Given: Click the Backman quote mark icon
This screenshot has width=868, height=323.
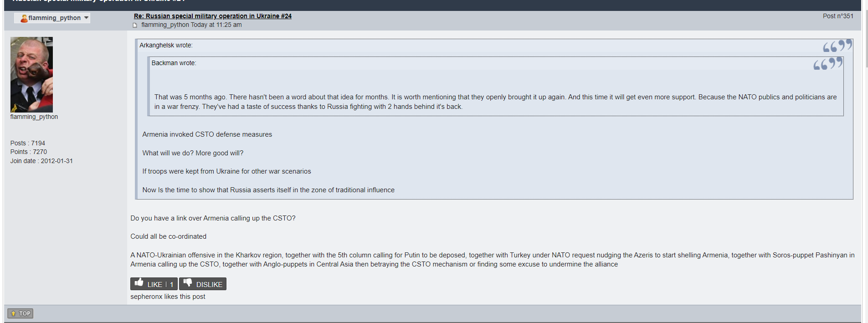Looking at the screenshot, I should 828,63.
